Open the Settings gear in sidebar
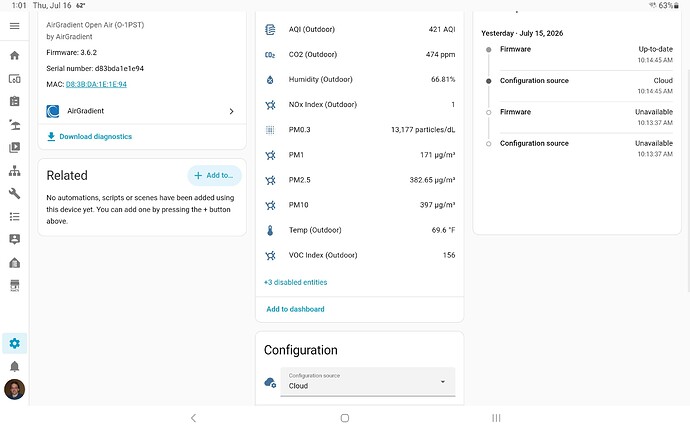The image size is (690, 431). pos(15,343)
